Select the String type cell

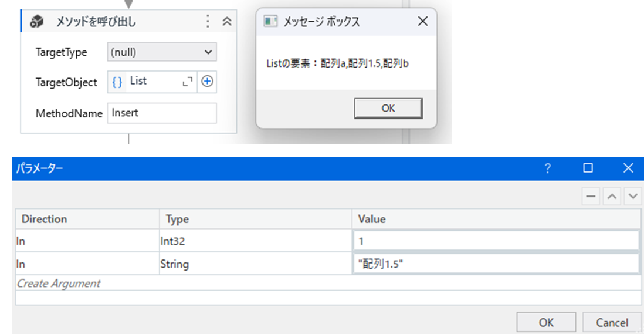coord(255,264)
